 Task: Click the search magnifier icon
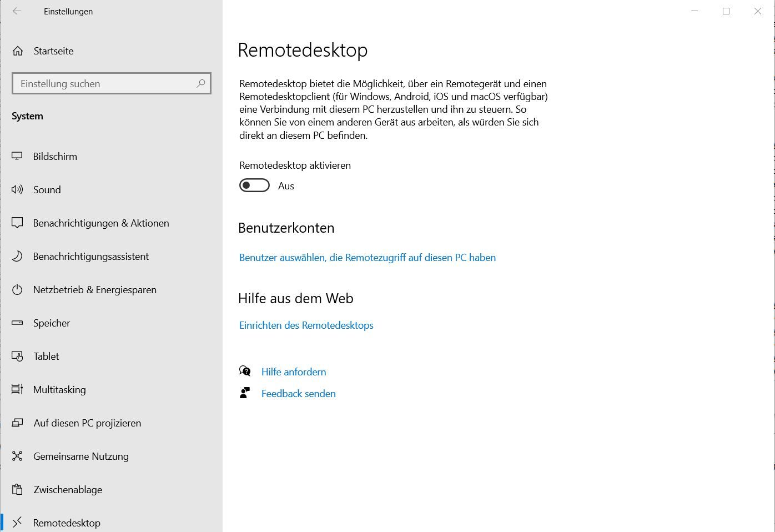(x=201, y=83)
